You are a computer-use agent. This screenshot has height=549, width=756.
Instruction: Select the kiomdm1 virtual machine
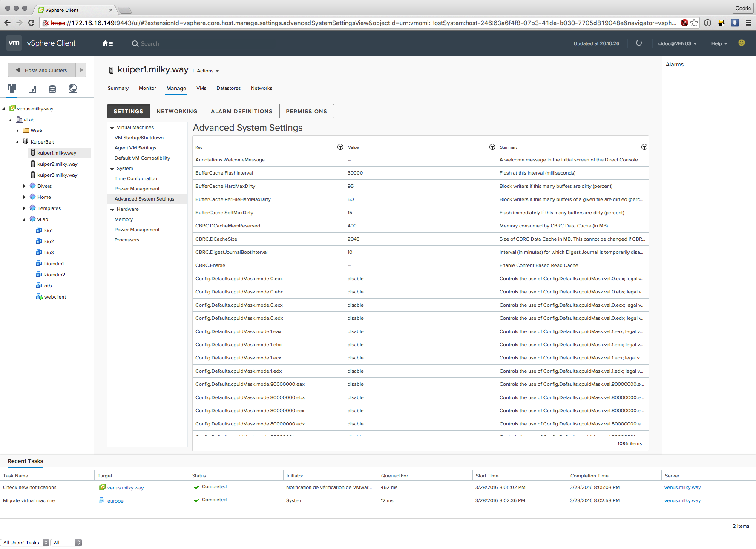(x=54, y=264)
